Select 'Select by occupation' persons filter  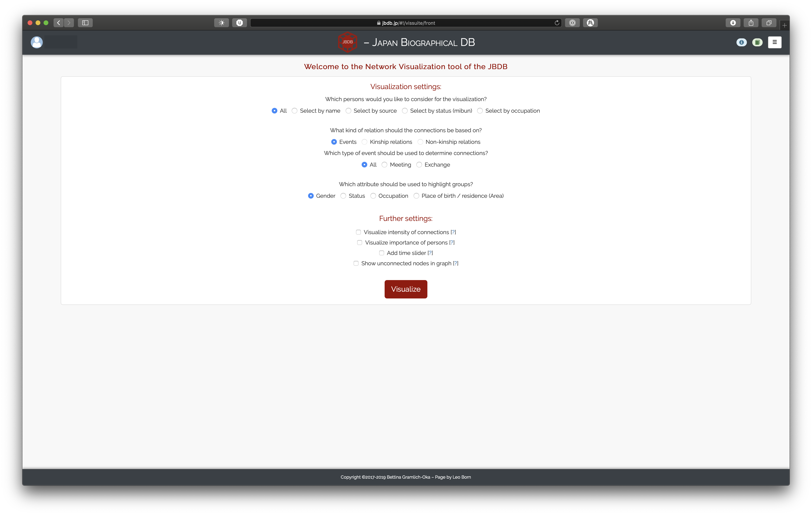[x=480, y=111]
